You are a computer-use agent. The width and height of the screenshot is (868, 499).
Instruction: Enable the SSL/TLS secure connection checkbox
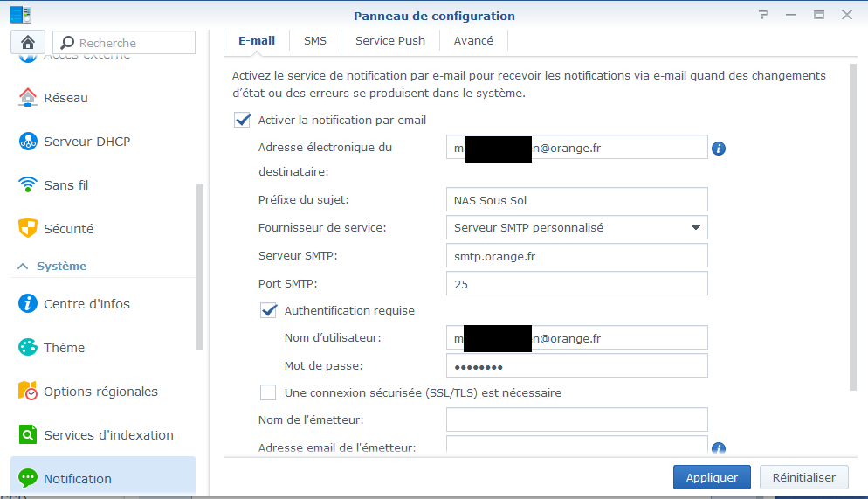(x=269, y=392)
